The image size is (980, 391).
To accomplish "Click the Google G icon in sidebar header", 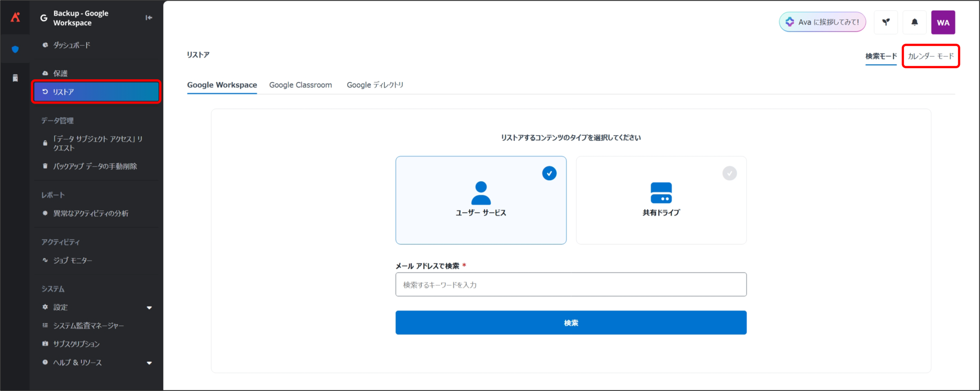I will coord(44,18).
